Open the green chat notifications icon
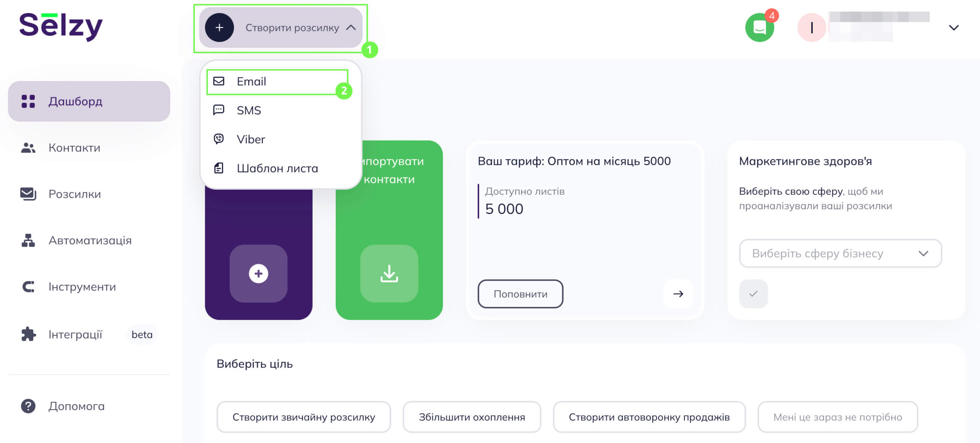Image resolution: width=980 pixels, height=443 pixels. [760, 28]
